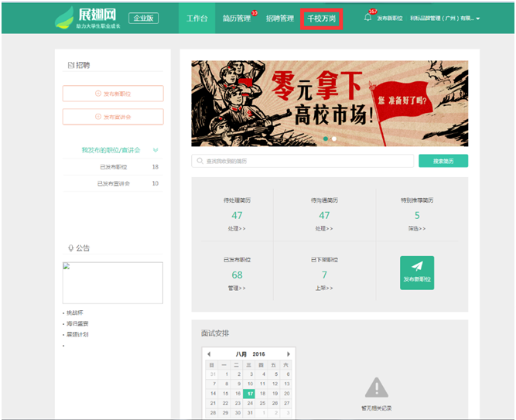Click the notification bell icon
Screen dimensions: 516x420
[x=368, y=18]
